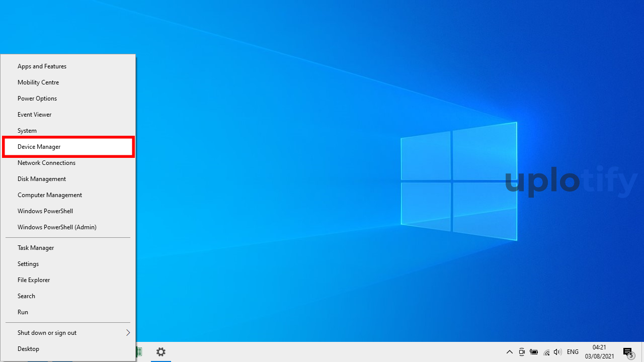
Task: Open ENG language input selector
Action: pyautogui.click(x=573, y=352)
